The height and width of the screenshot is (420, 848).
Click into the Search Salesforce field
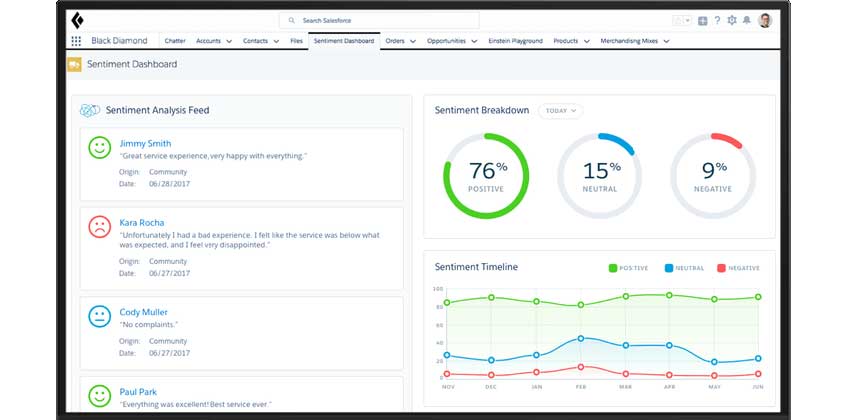click(379, 21)
